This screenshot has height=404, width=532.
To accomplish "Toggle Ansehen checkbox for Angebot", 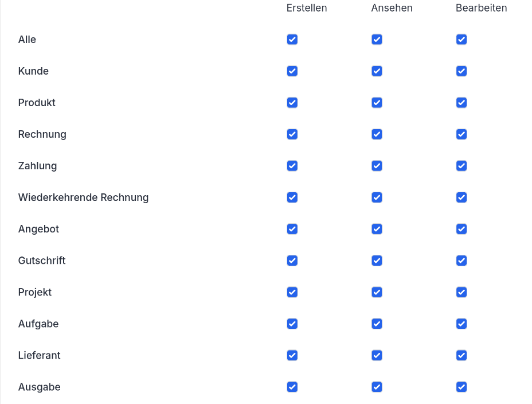I will [x=377, y=229].
